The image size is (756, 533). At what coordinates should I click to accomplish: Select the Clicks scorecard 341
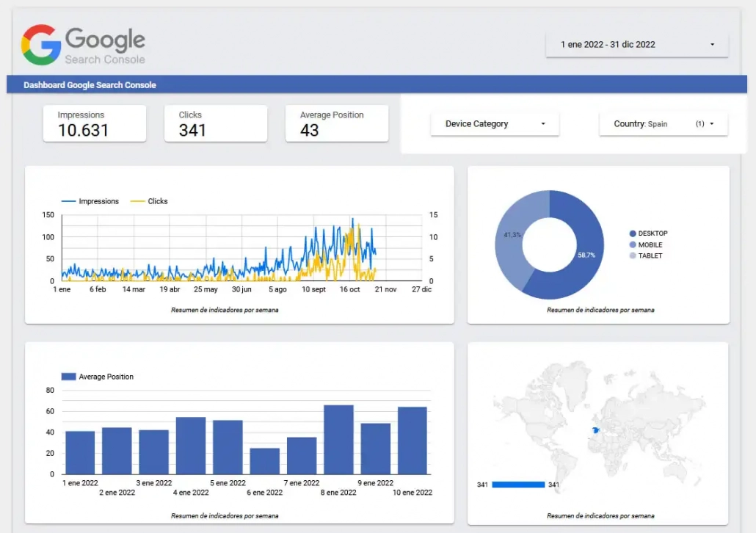[216, 123]
